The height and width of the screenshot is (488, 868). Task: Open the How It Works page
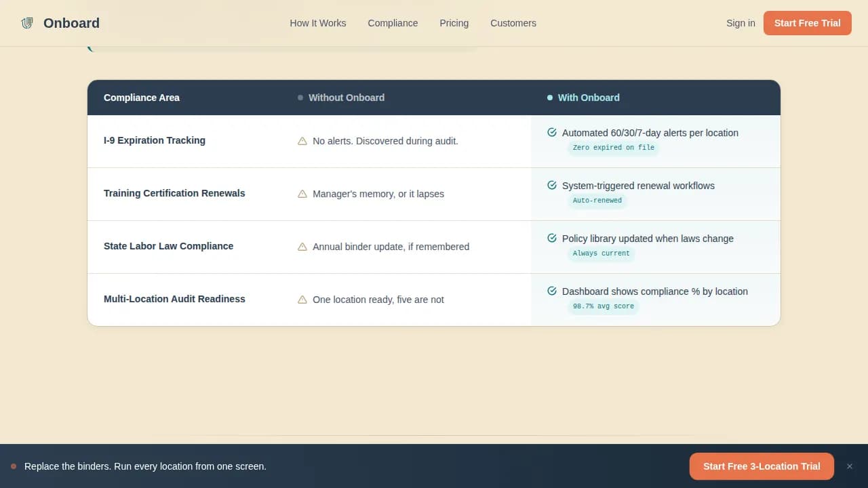pos(317,23)
